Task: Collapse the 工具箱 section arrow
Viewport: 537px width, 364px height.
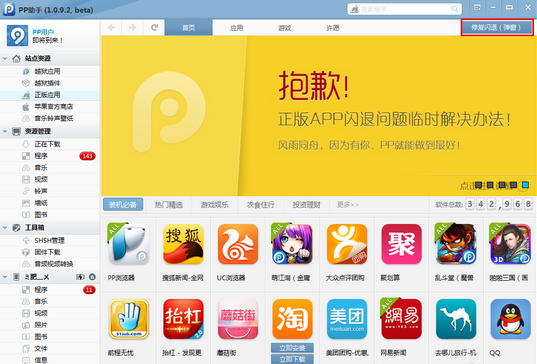Action: point(5,227)
